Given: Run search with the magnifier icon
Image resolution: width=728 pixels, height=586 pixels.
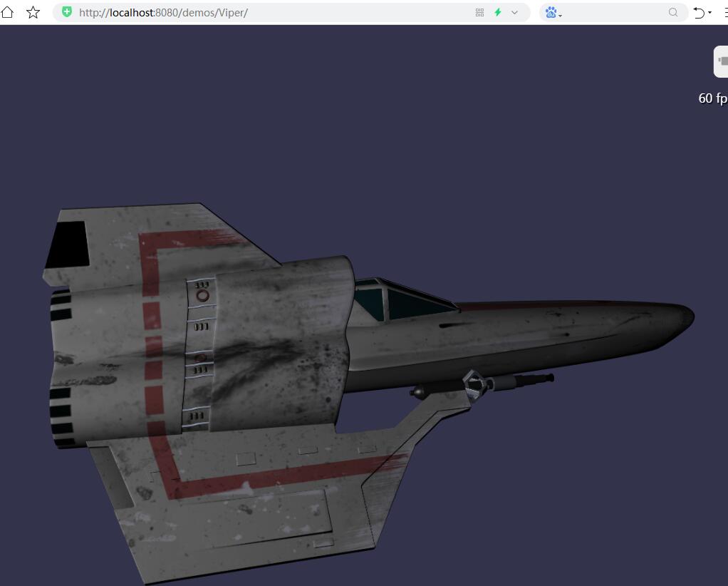Looking at the screenshot, I should tap(673, 13).
